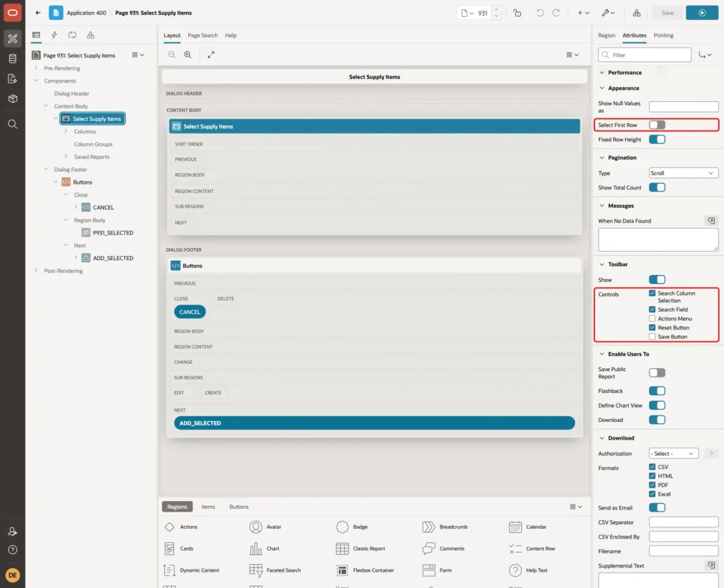
Task: Open the App Builder icon in sidebar
Action: point(13,39)
